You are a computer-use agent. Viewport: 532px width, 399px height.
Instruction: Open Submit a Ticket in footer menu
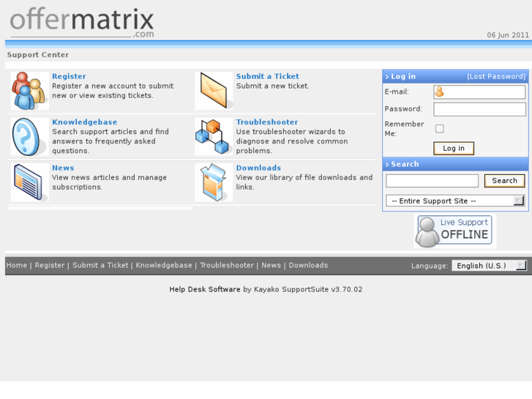[x=100, y=265]
